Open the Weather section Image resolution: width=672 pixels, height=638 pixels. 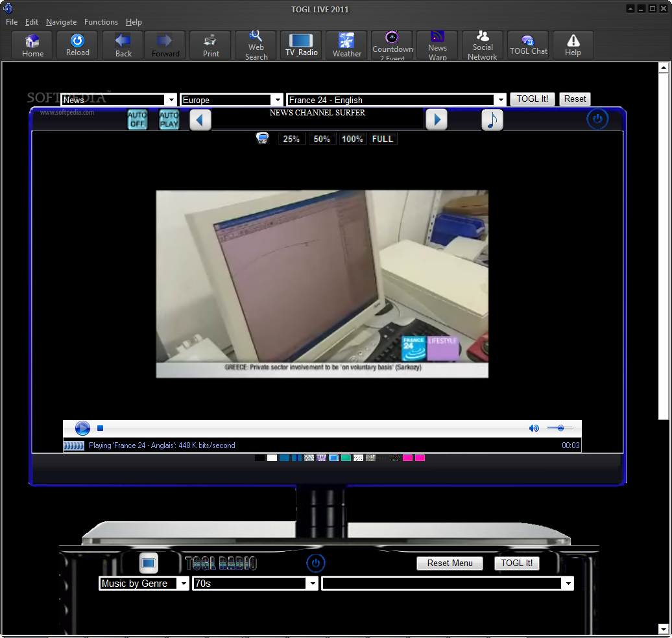(x=347, y=45)
